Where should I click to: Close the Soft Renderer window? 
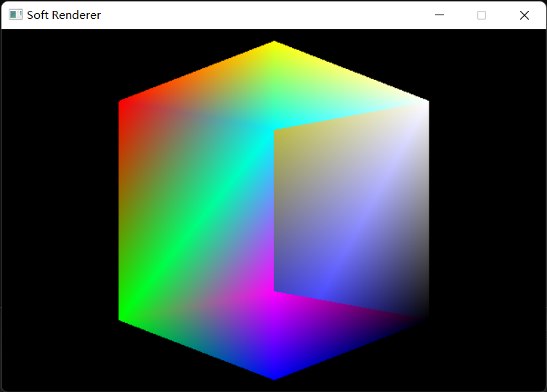(x=524, y=15)
